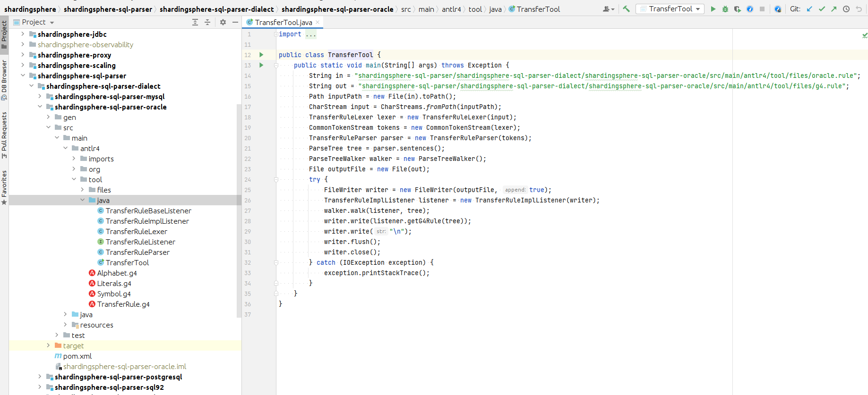The image size is (868, 395).
Task: Expand the gen folder
Action: pyautogui.click(x=48, y=117)
